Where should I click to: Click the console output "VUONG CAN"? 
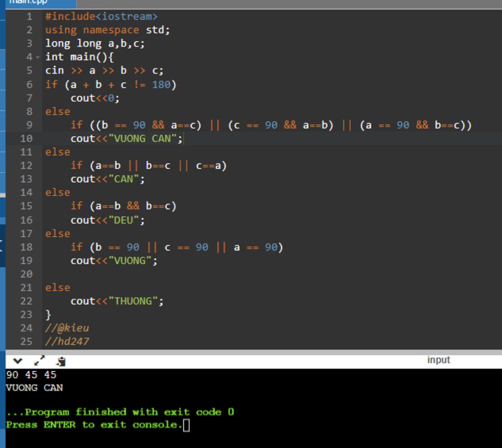[34, 388]
